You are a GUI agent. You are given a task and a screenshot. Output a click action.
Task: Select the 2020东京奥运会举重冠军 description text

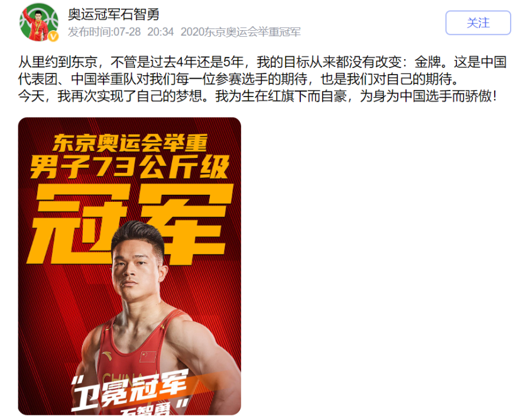point(241,32)
